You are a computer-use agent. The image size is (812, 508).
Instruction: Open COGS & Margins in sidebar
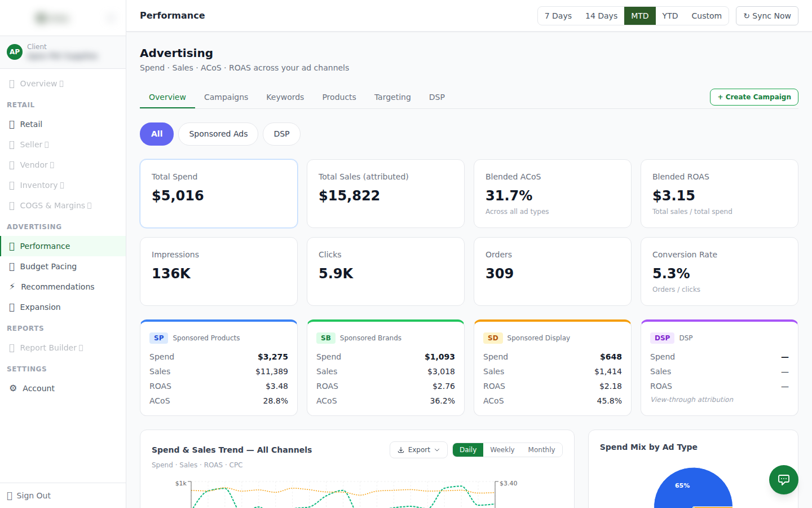[x=63, y=205]
